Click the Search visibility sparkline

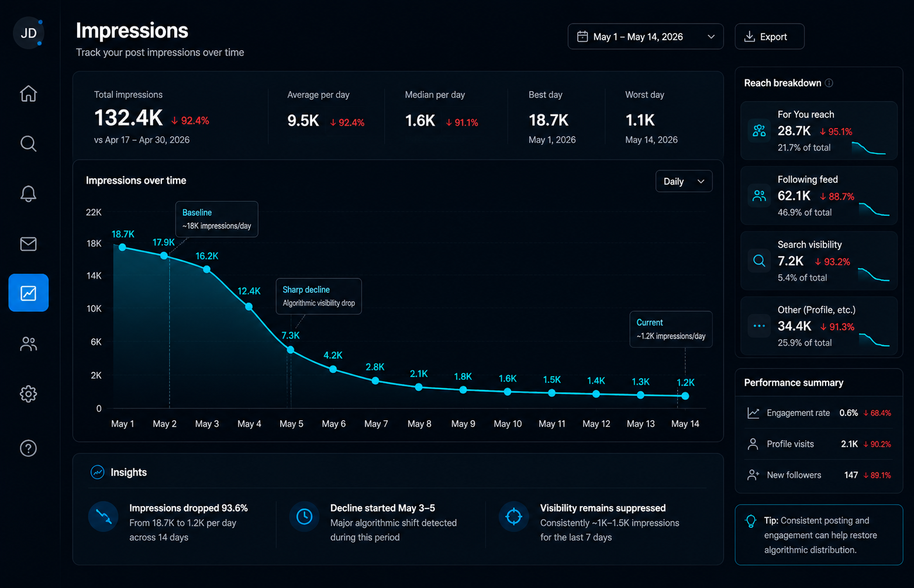click(x=874, y=275)
